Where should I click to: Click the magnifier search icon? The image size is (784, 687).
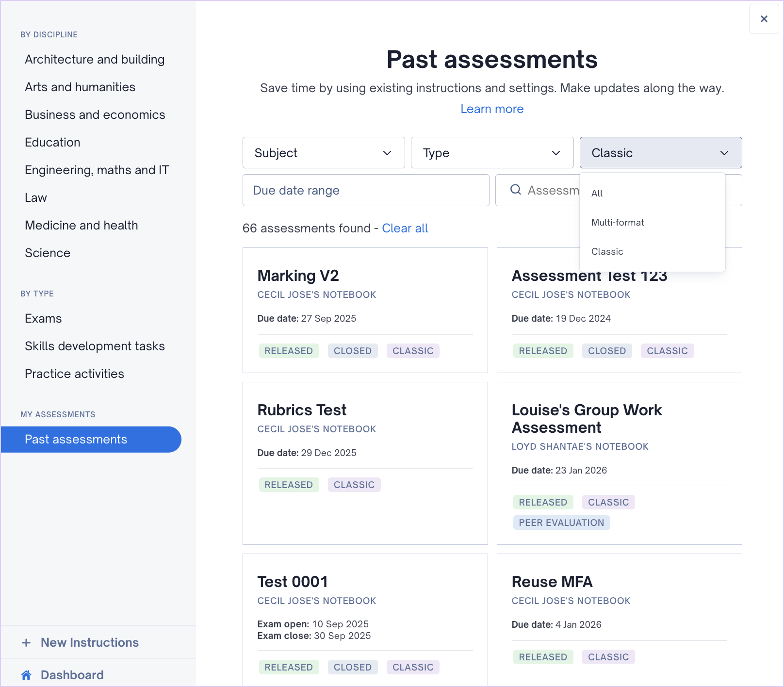pyautogui.click(x=516, y=190)
